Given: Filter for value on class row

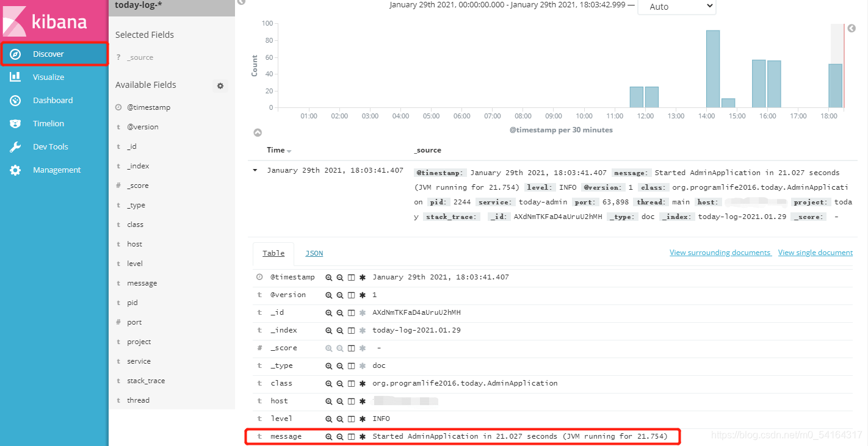Looking at the screenshot, I should point(329,384).
